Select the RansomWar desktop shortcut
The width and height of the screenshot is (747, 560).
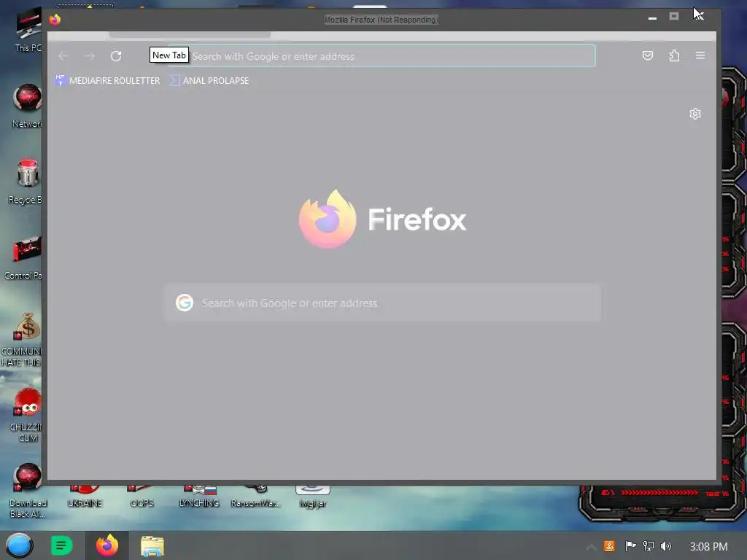256,497
